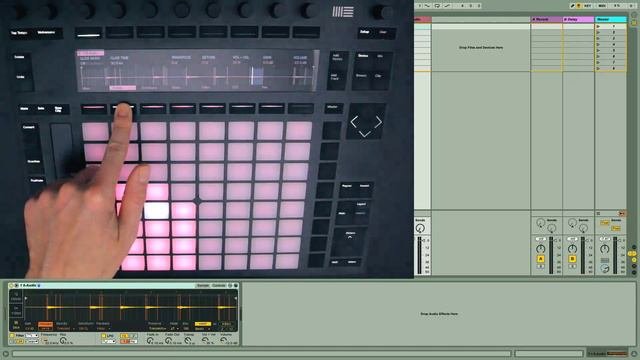
Task: Select Simpler One-Shot playback mode icon
Action: 16,311
